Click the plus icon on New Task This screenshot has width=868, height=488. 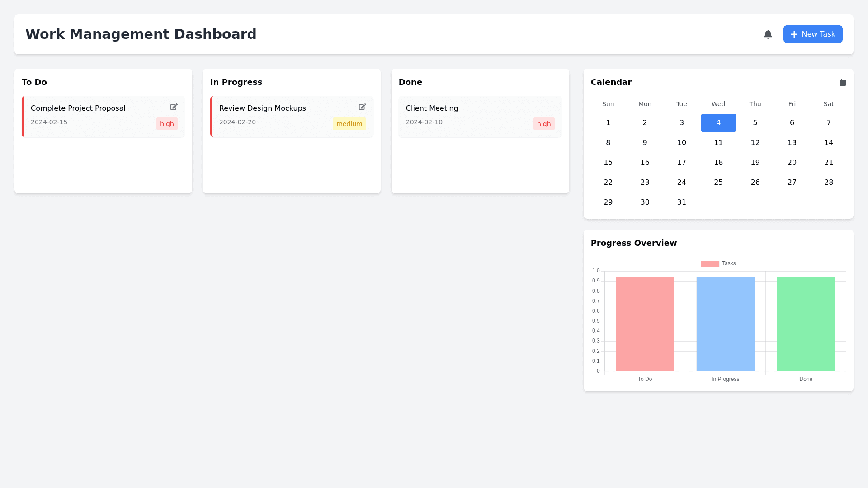click(794, 34)
